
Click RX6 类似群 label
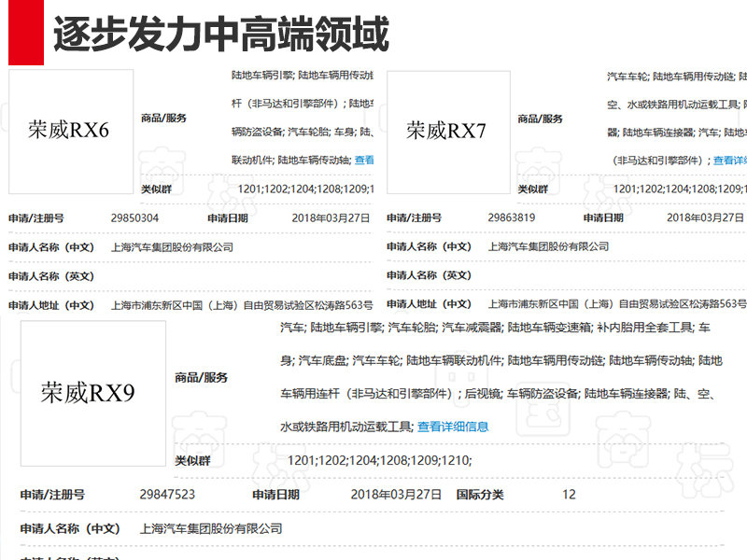pyautogui.click(x=156, y=189)
